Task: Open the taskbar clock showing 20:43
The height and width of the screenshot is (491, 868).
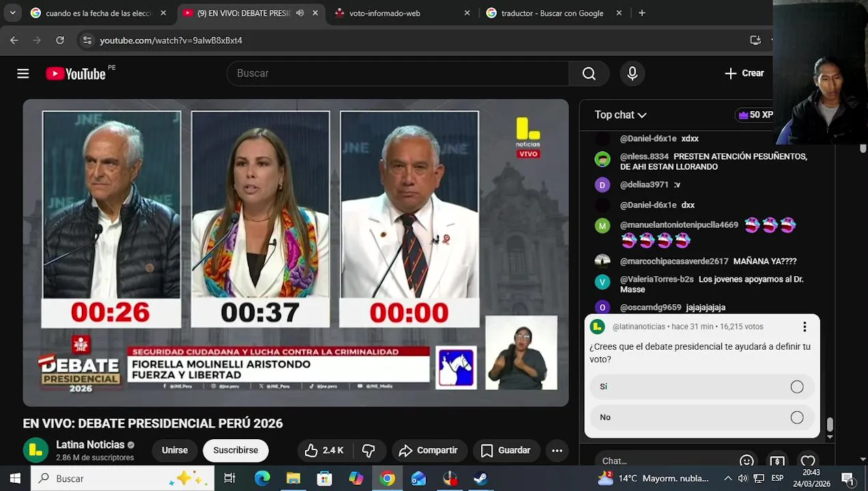Action: coord(811,478)
